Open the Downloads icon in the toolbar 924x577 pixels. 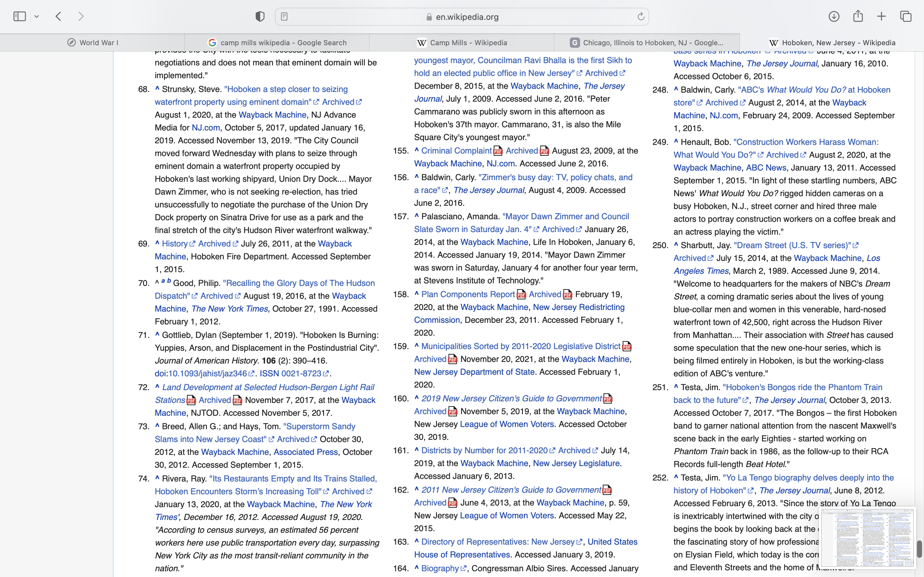834,16
